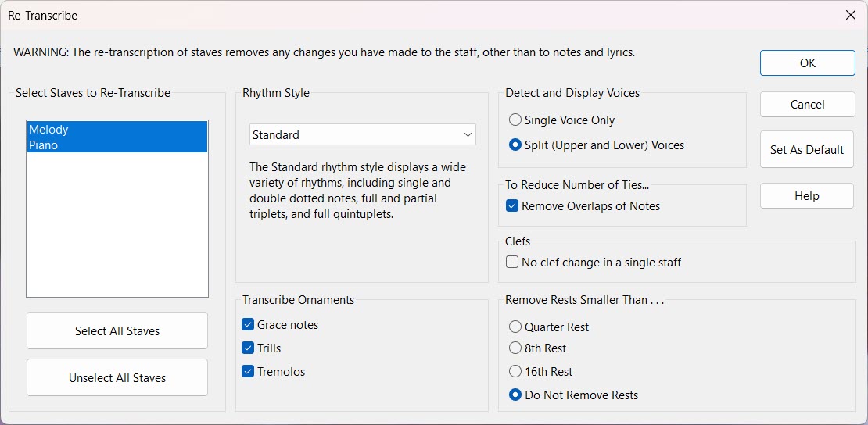Toggle the Grace notes checkbox

tap(249, 325)
